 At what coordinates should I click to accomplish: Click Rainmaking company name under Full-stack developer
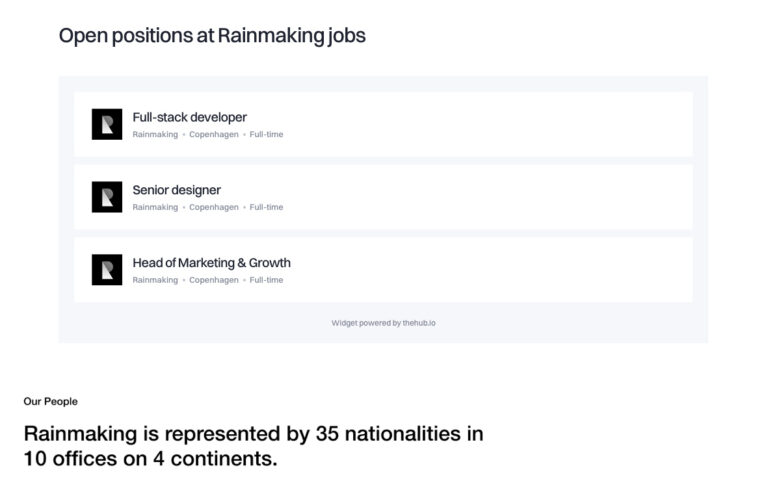coord(155,134)
